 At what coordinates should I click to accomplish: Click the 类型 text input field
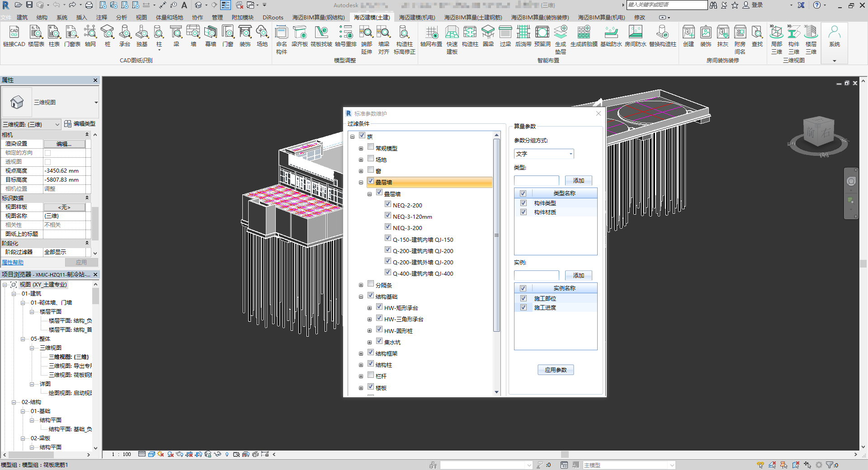coord(537,180)
